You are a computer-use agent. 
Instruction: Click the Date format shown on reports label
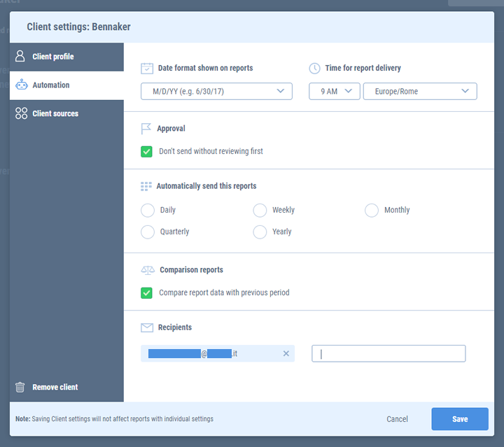click(x=205, y=68)
